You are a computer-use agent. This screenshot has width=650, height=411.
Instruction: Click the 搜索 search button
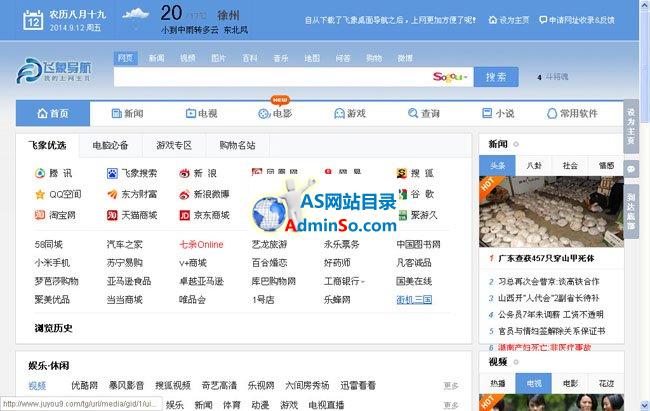click(x=496, y=77)
